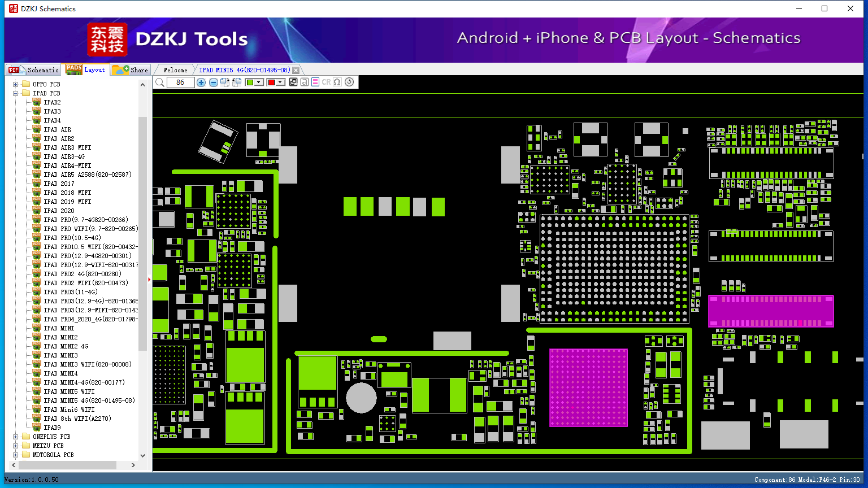Select IPAD PRO2 WIFI(820-00473)
Viewport: 868px width, 488px height.
[x=86, y=283]
